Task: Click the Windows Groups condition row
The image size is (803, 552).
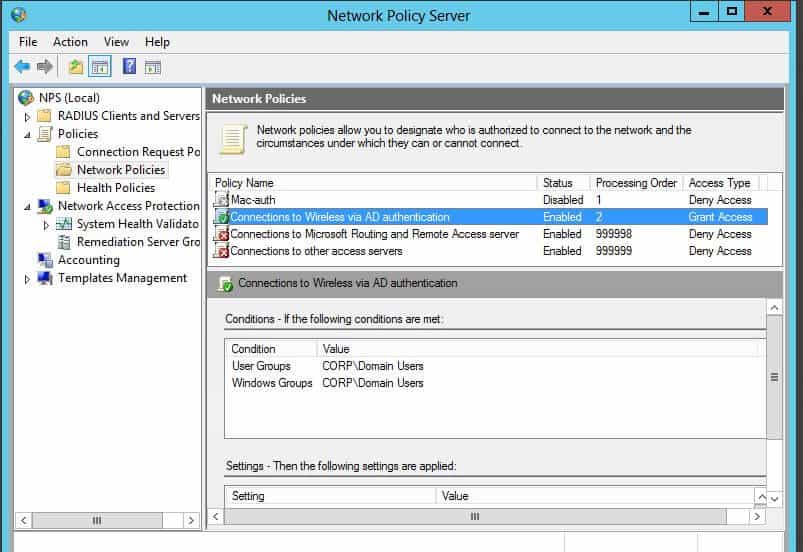Action: [328, 383]
